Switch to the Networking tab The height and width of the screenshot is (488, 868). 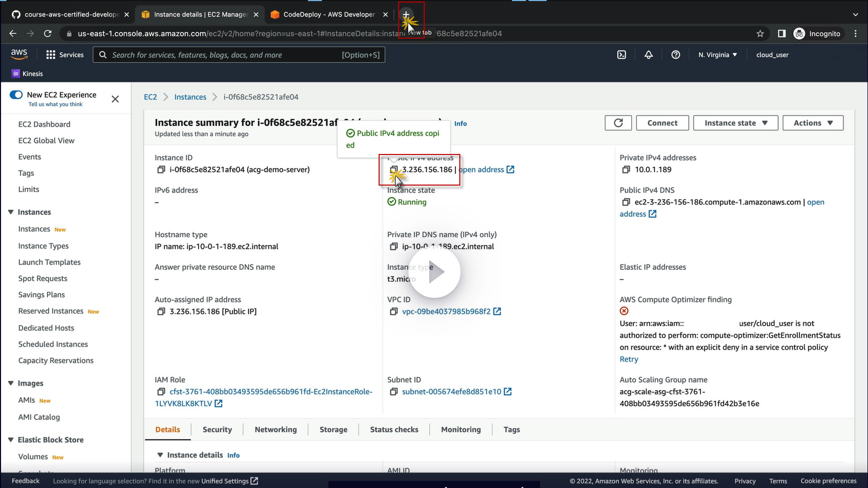(x=276, y=430)
